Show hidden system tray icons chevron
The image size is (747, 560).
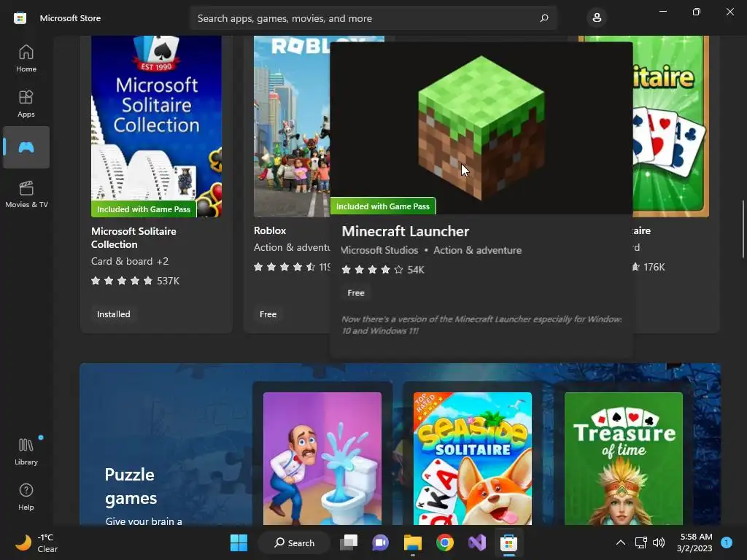(621, 542)
